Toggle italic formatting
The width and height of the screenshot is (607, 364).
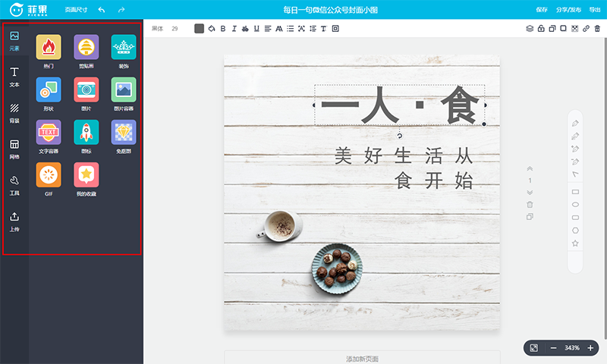click(234, 29)
